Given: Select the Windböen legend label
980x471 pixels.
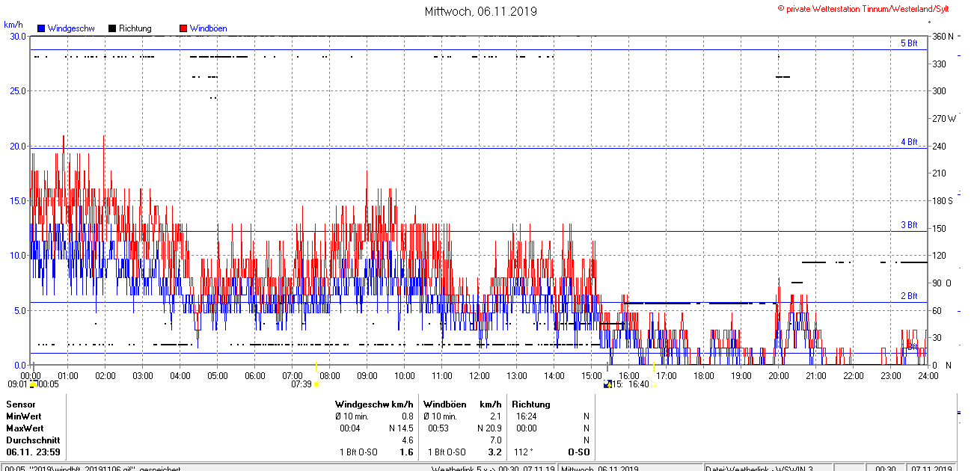Looking at the screenshot, I should click(x=208, y=28).
